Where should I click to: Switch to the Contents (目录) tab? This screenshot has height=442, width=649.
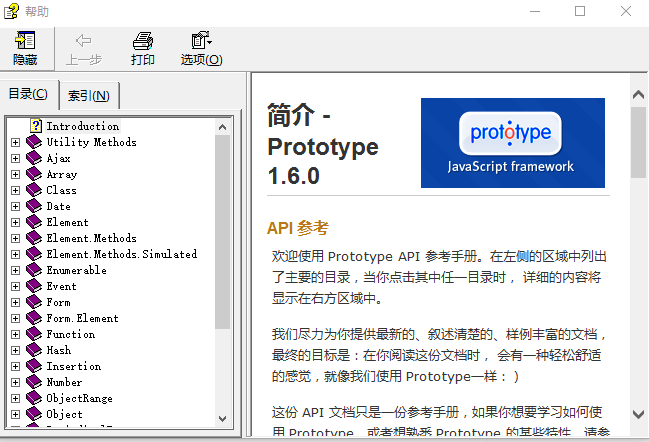pos(28,95)
